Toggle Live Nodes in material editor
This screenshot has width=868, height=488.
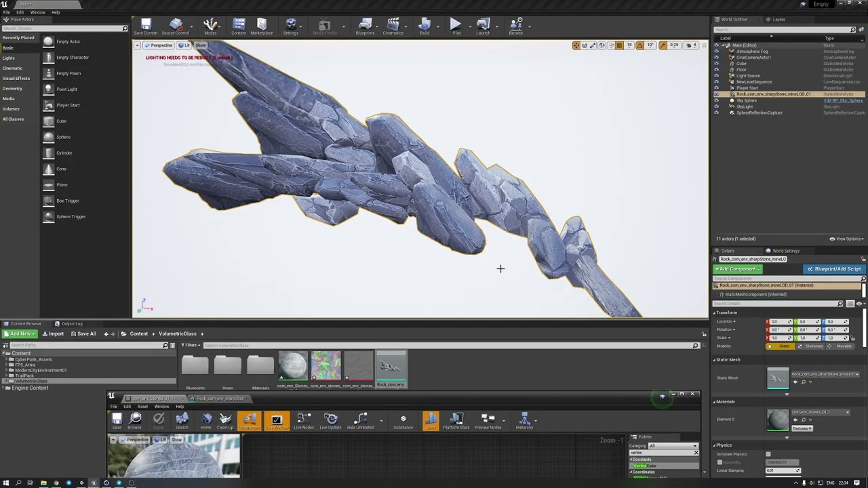pyautogui.click(x=303, y=421)
